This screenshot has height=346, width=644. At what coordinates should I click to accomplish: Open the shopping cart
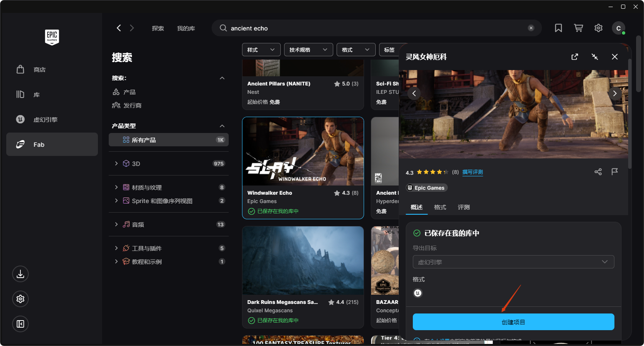tap(579, 28)
